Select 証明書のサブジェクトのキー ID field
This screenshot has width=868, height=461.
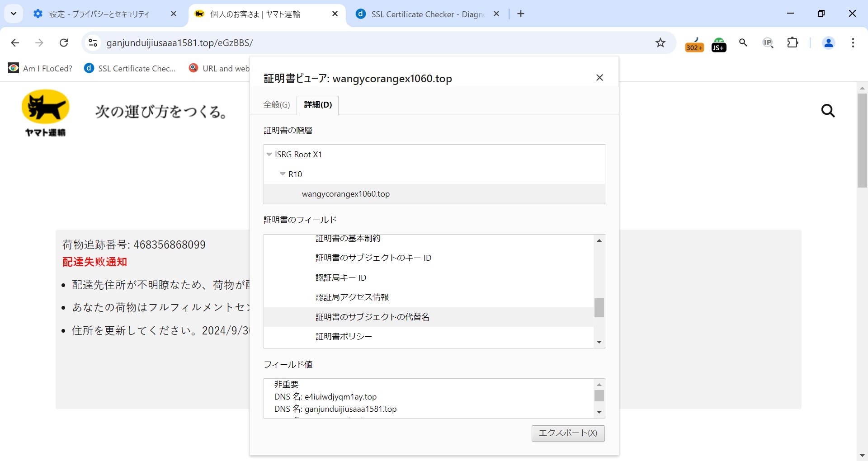point(429,258)
